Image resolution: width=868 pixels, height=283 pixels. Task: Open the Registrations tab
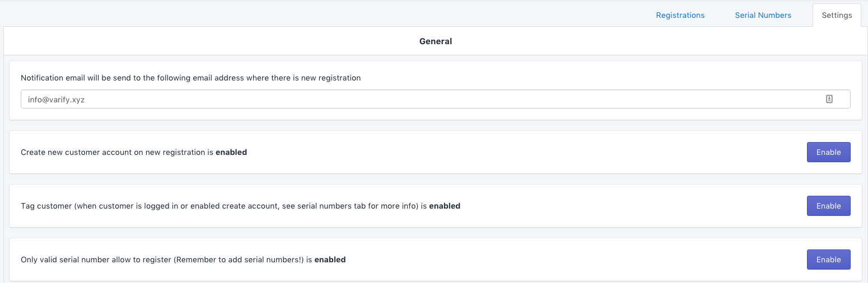(x=680, y=15)
